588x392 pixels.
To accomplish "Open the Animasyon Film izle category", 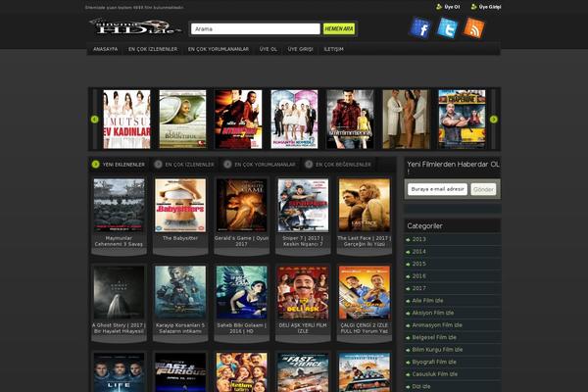I will [437, 325].
